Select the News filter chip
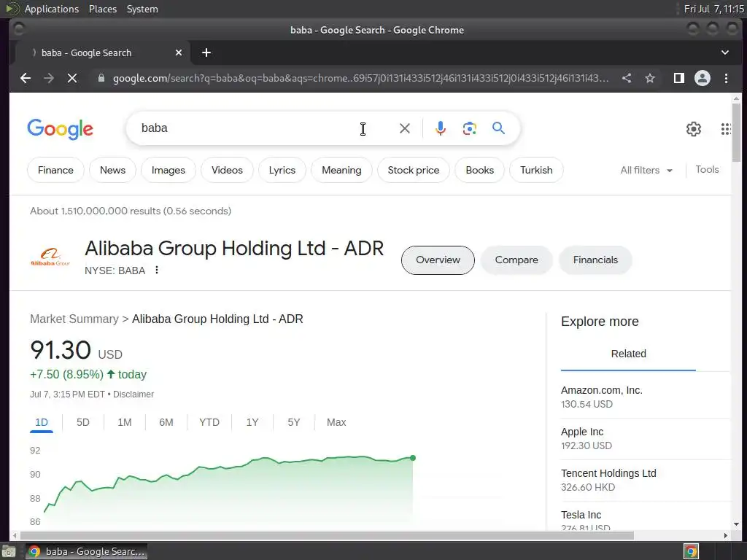 (x=112, y=170)
